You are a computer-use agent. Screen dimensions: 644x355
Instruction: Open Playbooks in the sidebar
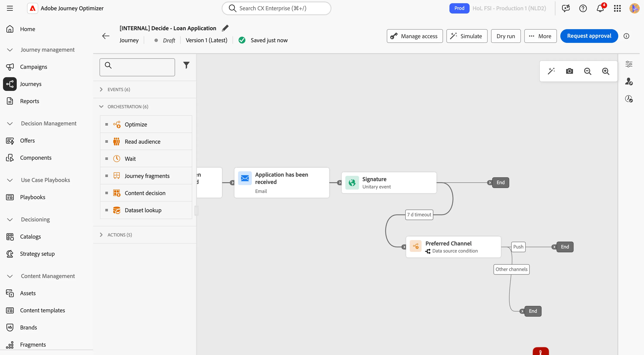[x=32, y=197]
